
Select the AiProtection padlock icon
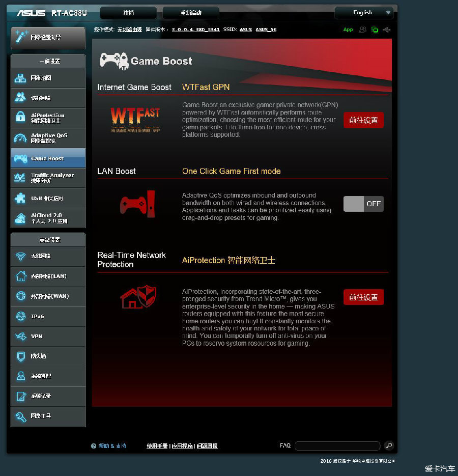20,118
